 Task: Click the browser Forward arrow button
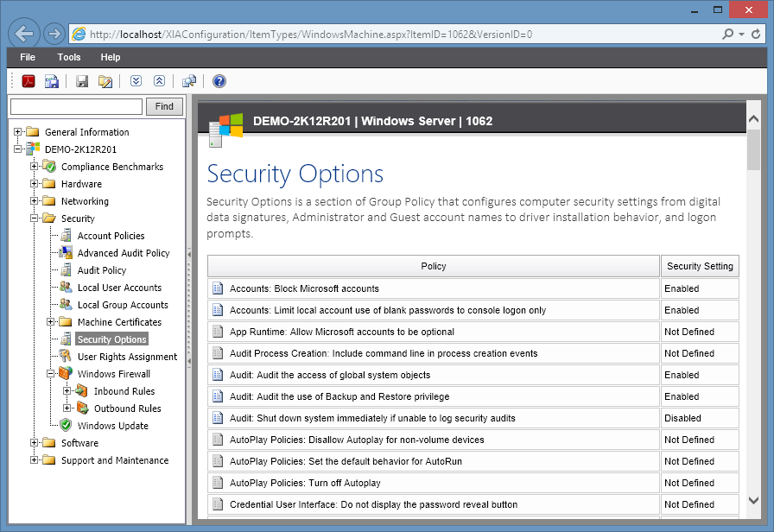coord(54,34)
